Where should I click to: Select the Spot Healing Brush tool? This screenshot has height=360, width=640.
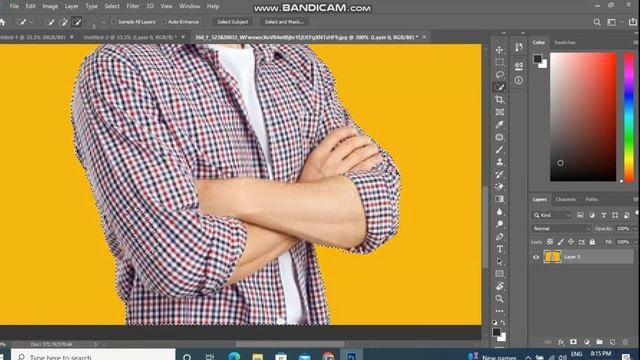point(499,137)
